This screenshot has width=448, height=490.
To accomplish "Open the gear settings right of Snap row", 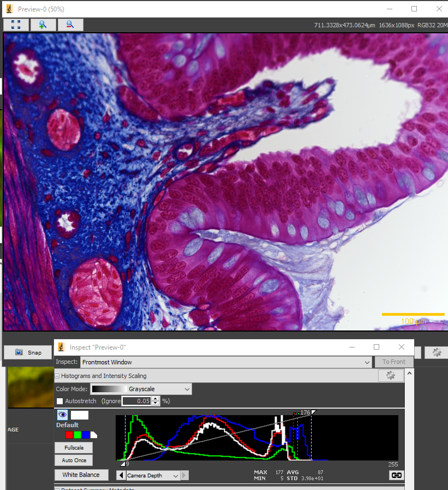I will [437, 352].
